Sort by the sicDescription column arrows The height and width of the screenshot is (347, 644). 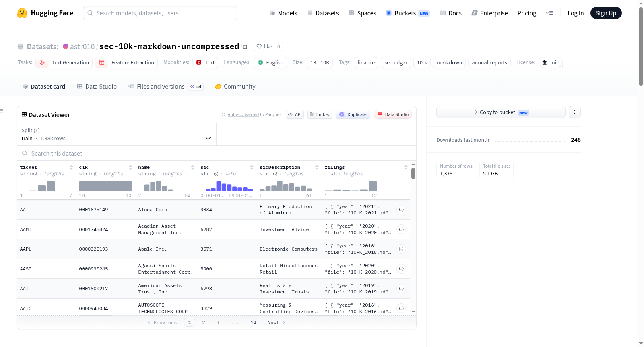(x=317, y=167)
